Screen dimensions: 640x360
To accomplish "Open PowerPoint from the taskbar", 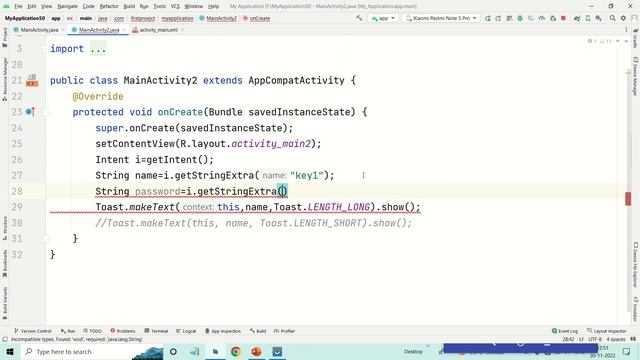I will tap(256, 351).
